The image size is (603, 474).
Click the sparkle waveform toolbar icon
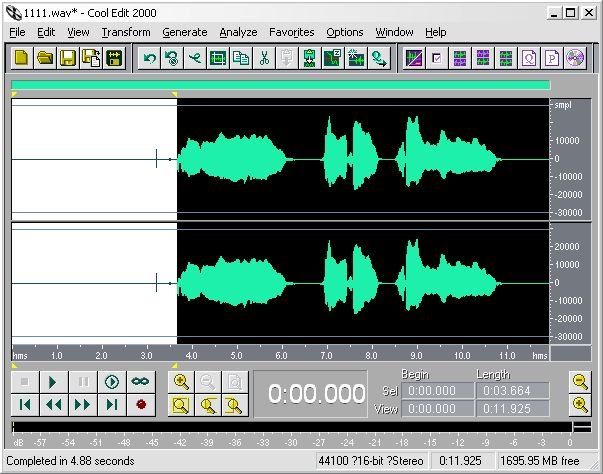356,58
